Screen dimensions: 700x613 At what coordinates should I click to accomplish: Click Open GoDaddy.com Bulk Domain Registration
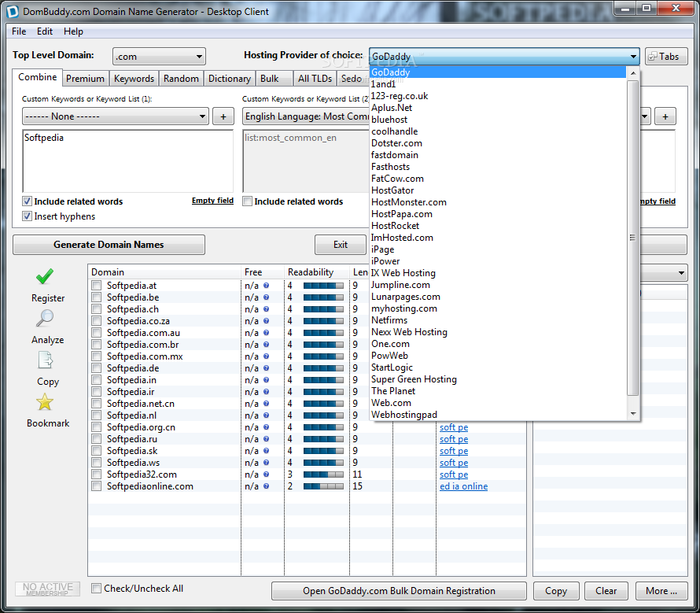coord(399,591)
